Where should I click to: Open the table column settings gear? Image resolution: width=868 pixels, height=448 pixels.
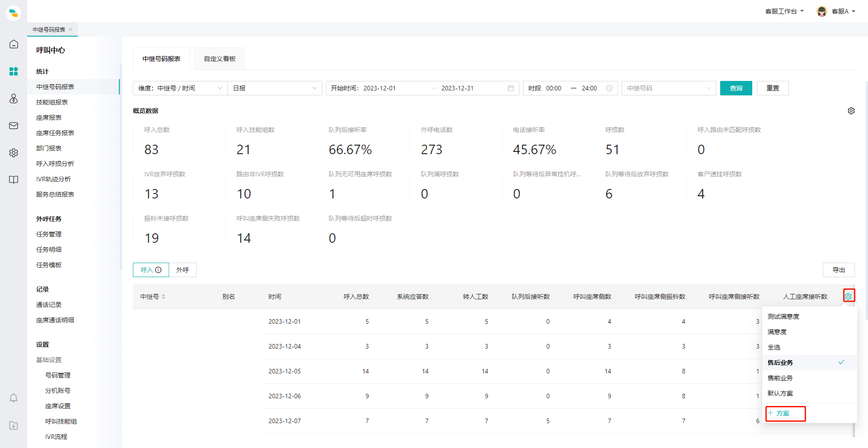849,296
